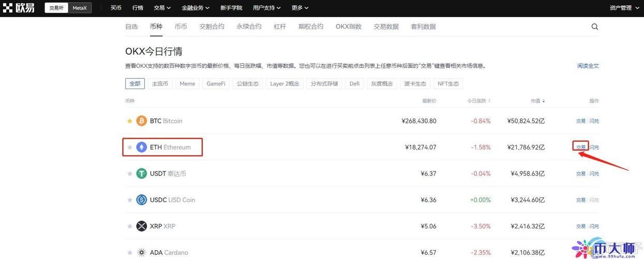The width and height of the screenshot is (644, 259).
Task: Favorite USDT with its star icon
Action: pos(130,174)
